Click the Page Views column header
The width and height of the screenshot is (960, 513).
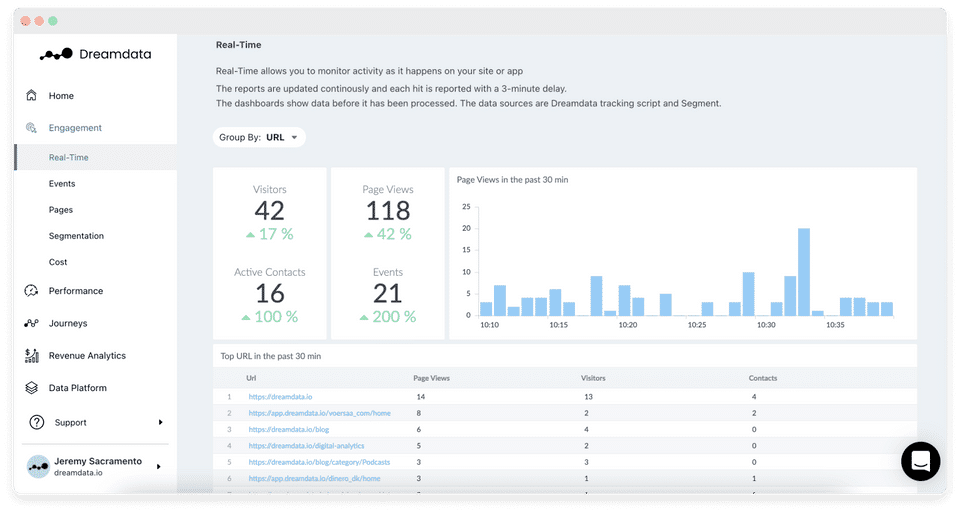(432, 378)
